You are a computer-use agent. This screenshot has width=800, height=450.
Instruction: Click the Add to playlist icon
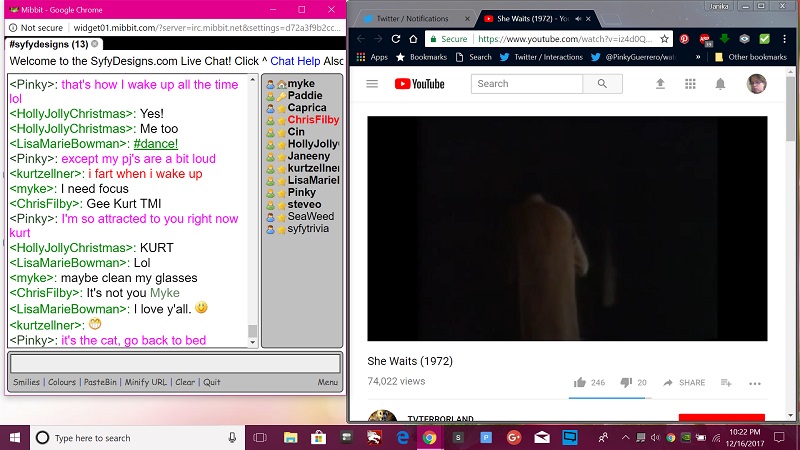pos(726,383)
